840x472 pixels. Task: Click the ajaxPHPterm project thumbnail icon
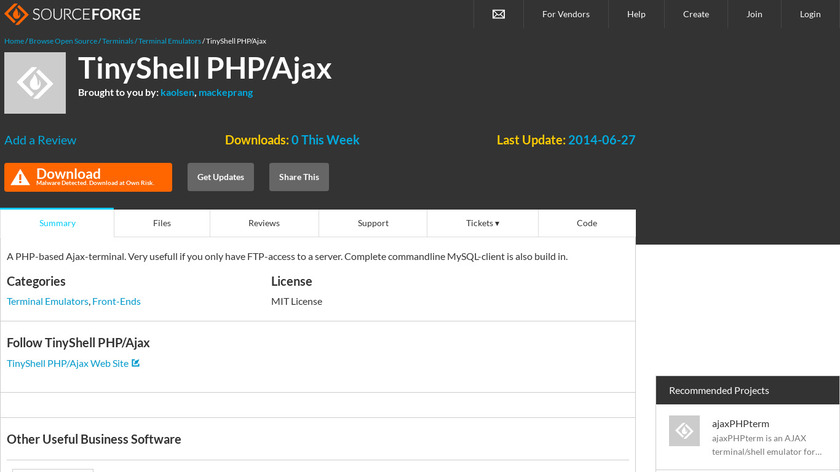pyautogui.click(x=684, y=430)
